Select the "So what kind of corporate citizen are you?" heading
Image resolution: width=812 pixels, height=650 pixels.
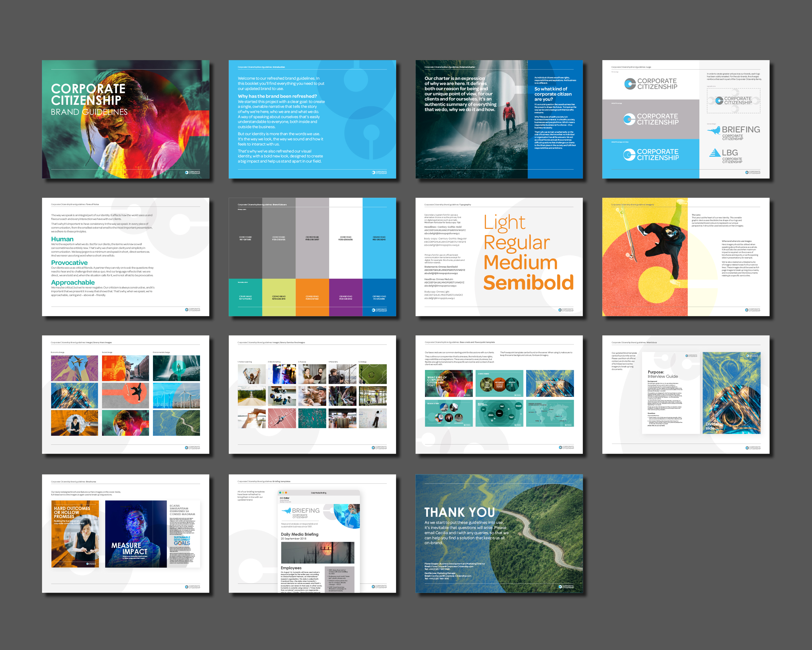[x=553, y=94]
